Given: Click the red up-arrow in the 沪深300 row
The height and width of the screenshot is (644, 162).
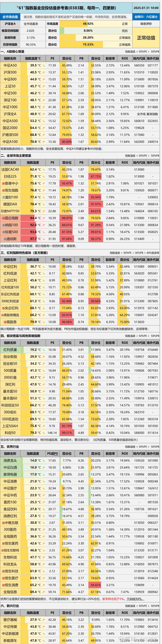Looking at the screenshot, I should pos(44,73).
